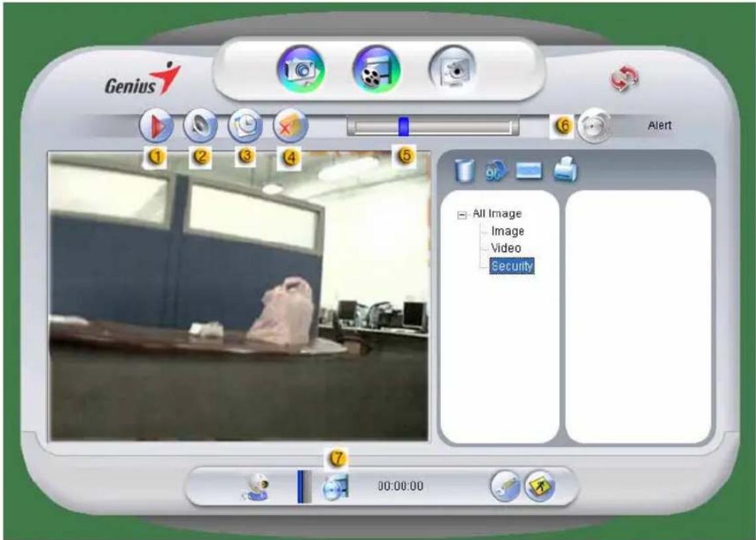Select Image folder in the tree
This screenshot has height=540, width=756.
[507, 232]
